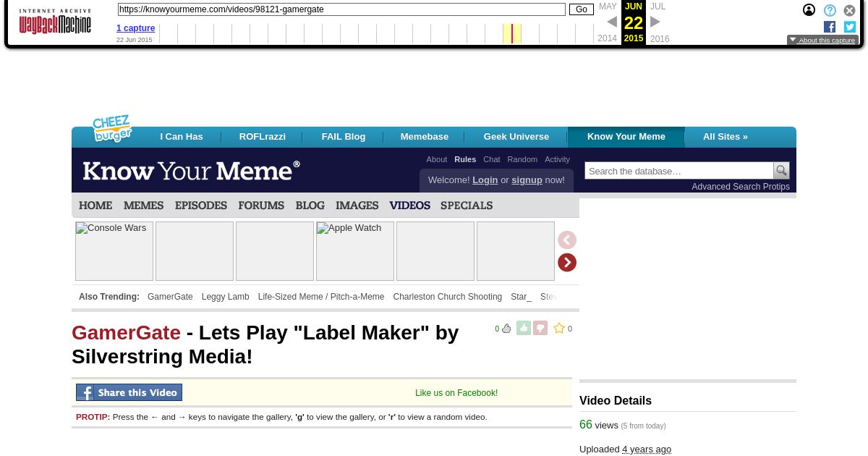Click the red GamerGate title link
This screenshot has width=868, height=456.
[x=126, y=333]
